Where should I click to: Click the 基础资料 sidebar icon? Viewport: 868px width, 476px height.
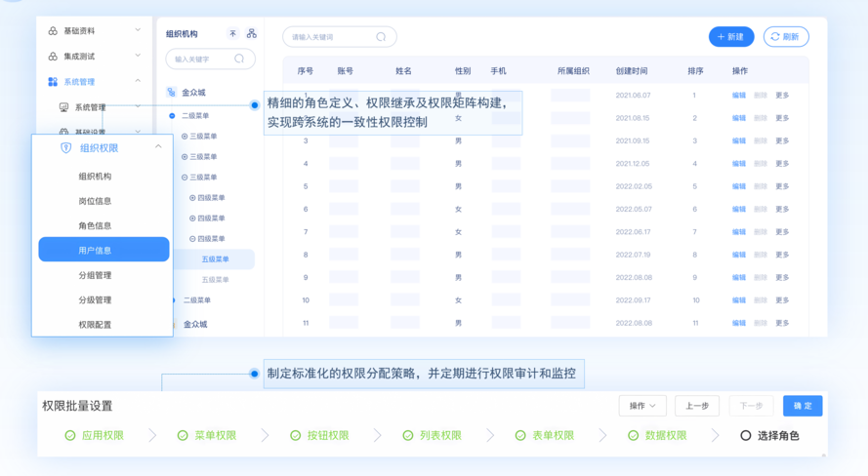[x=53, y=31]
